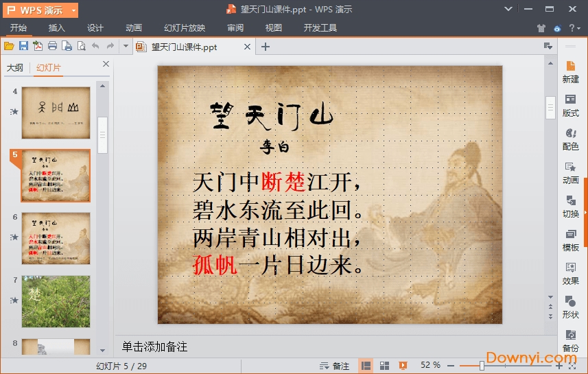Open the 设计 (Design) ribbon tab

click(x=95, y=27)
